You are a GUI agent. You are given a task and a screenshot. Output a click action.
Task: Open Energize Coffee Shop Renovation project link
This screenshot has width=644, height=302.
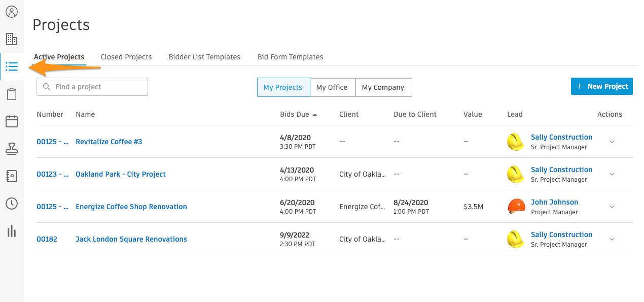[131, 207]
